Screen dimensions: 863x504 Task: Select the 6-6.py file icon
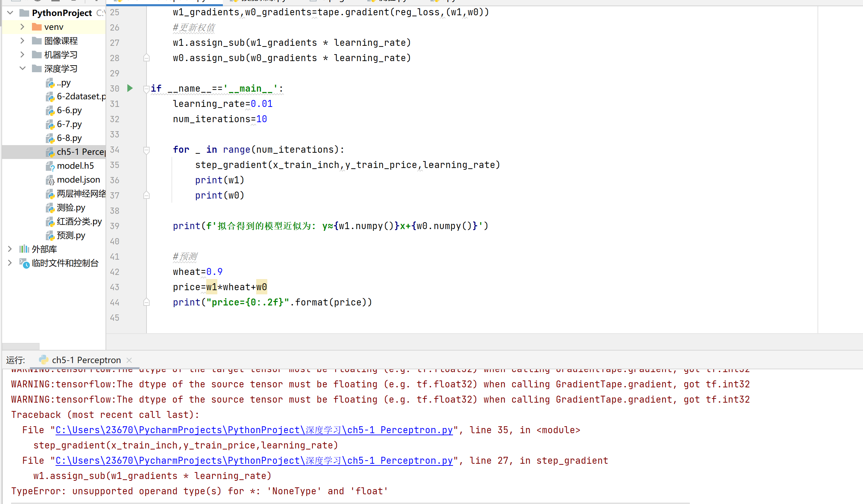pyautogui.click(x=50, y=111)
